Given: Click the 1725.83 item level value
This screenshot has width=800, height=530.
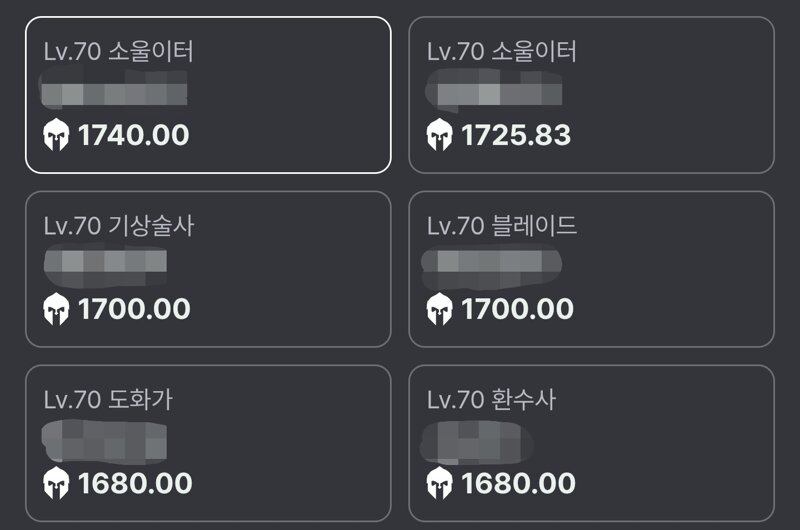Looking at the screenshot, I should pos(516,135).
